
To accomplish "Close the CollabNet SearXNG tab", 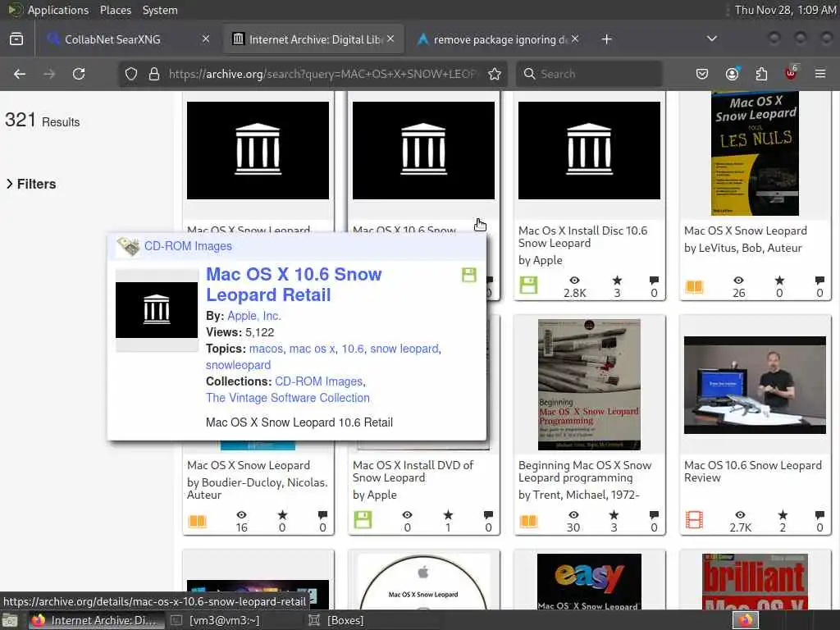I will [x=206, y=39].
